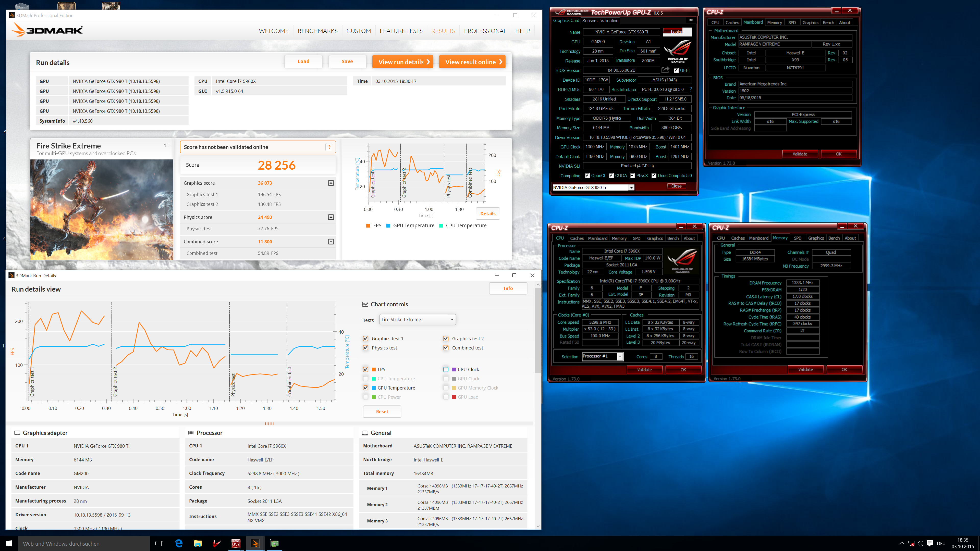Click the Processor section chip icon
Image resolution: width=980 pixels, height=551 pixels.
pyautogui.click(x=191, y=433)
